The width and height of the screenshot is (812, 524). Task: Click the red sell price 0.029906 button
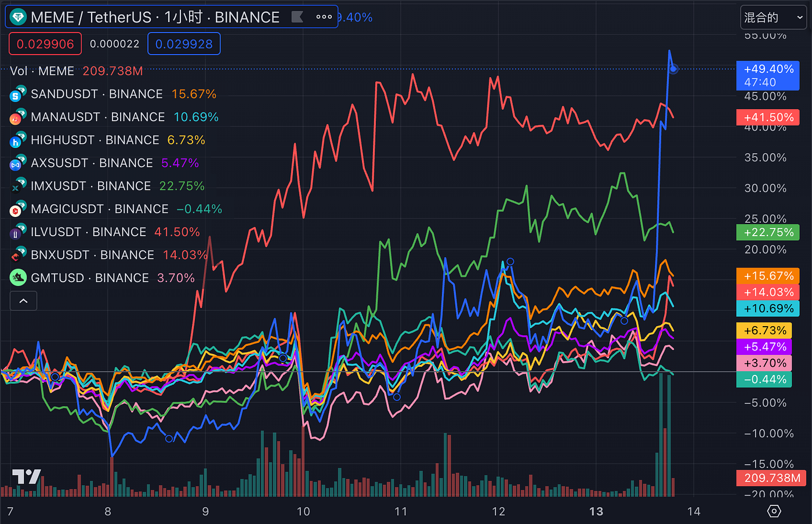[x=45, y=44]
